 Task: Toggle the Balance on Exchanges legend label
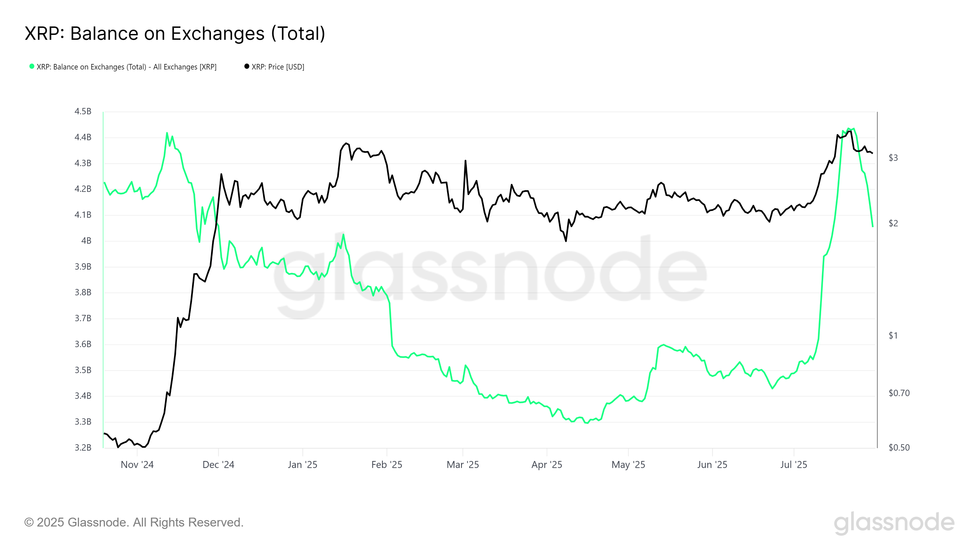[126, 67]
